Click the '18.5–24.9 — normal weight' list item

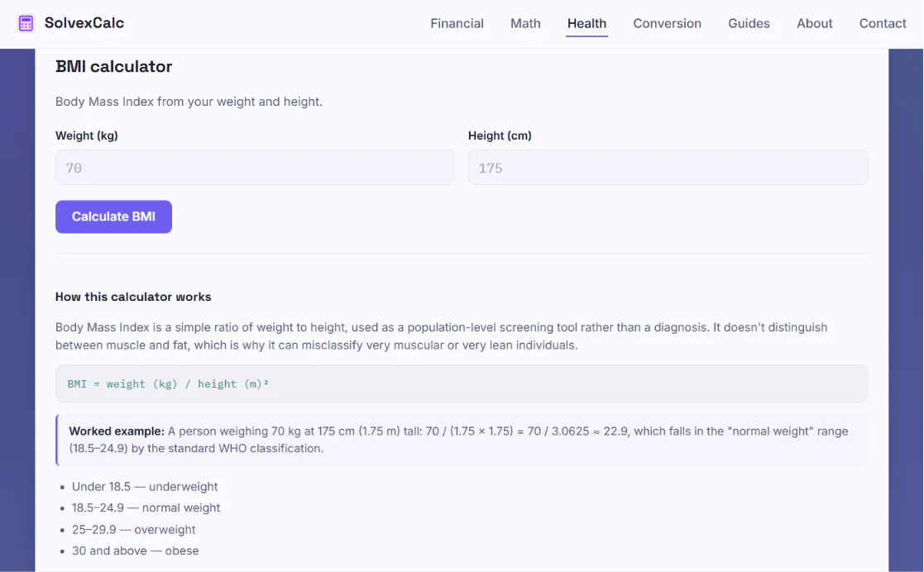[146, 508]
